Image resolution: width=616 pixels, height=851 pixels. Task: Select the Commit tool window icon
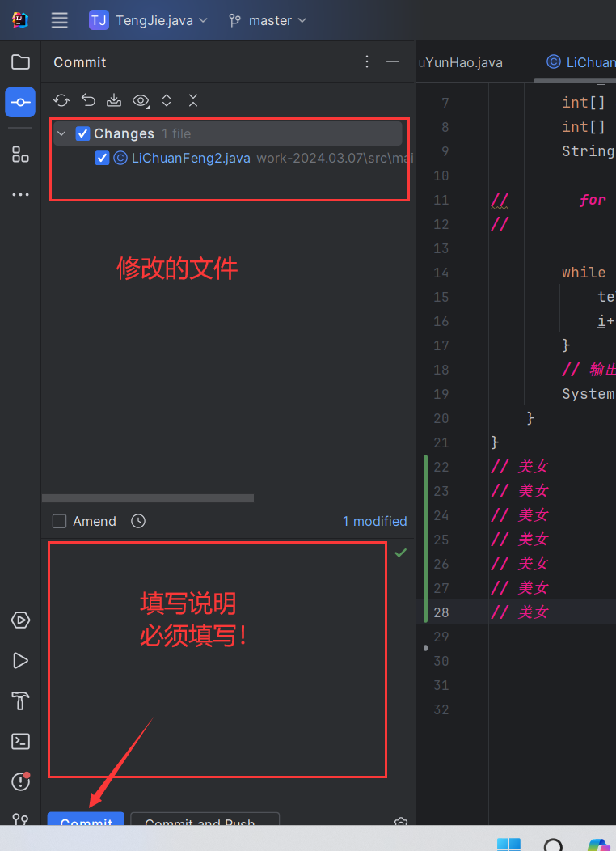(20, 102)
